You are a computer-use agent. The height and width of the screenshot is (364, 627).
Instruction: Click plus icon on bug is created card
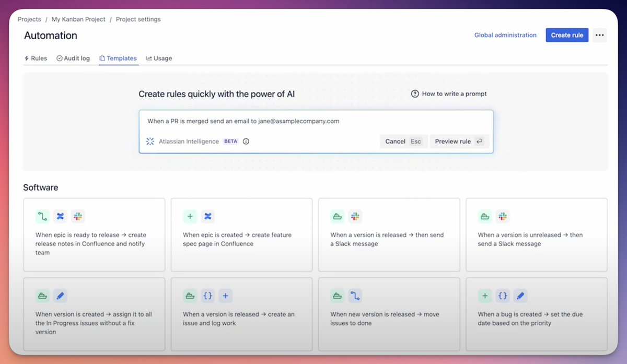coord(485,296)
